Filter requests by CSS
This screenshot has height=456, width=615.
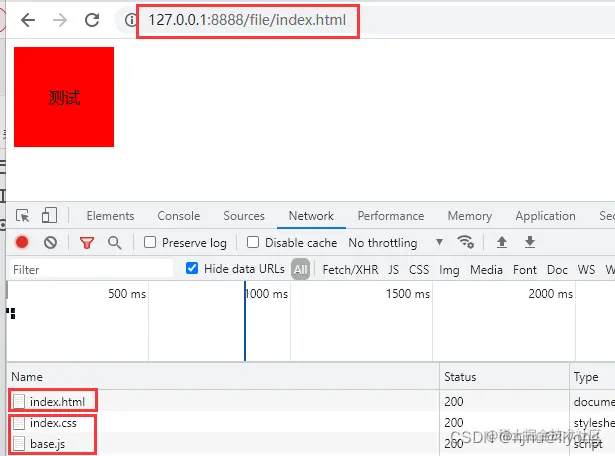[x=419, y=269]
